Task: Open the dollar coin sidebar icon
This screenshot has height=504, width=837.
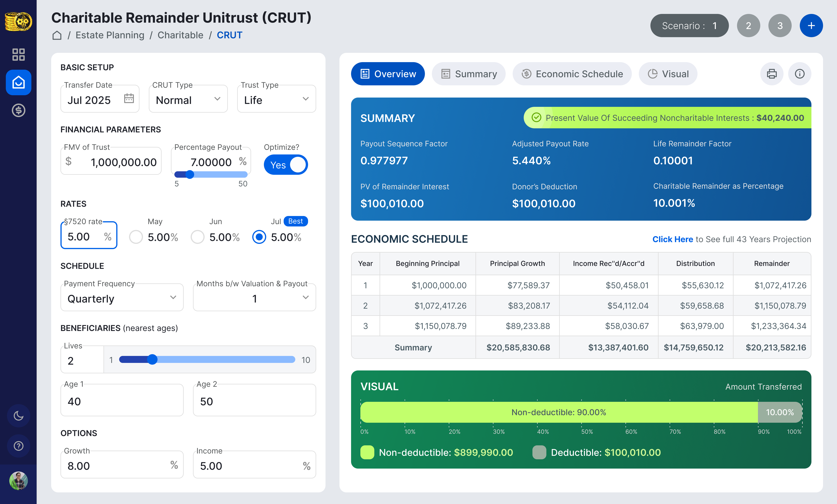Action: 18,110
